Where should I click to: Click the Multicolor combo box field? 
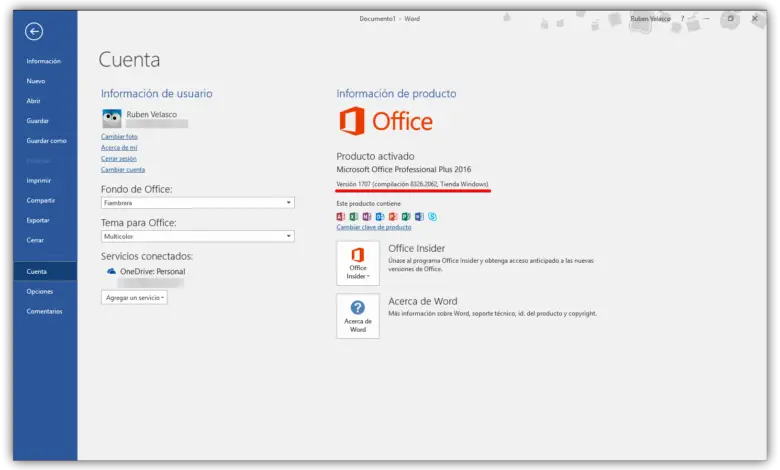pos(197,236)
